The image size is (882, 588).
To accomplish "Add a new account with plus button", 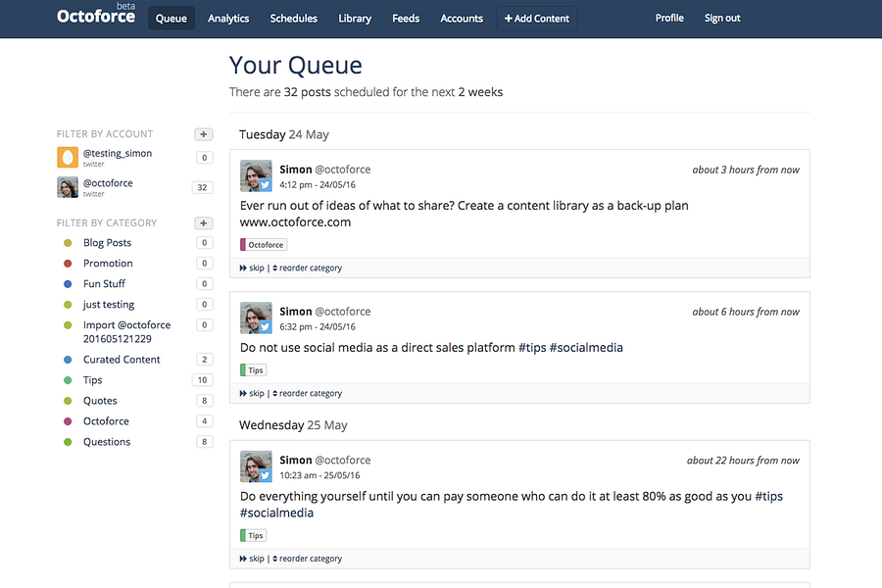I will click(x=204, y=134).
